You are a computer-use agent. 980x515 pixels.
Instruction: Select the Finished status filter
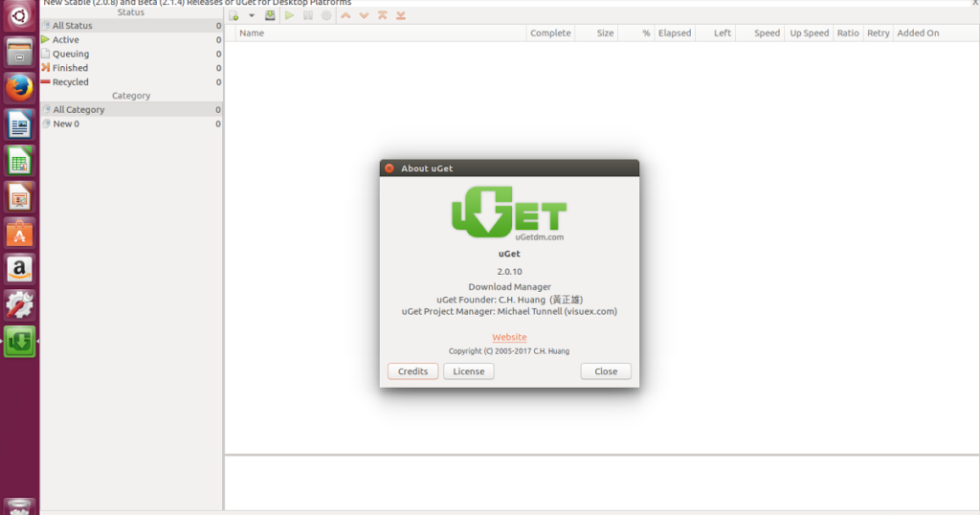pos(70,68)
